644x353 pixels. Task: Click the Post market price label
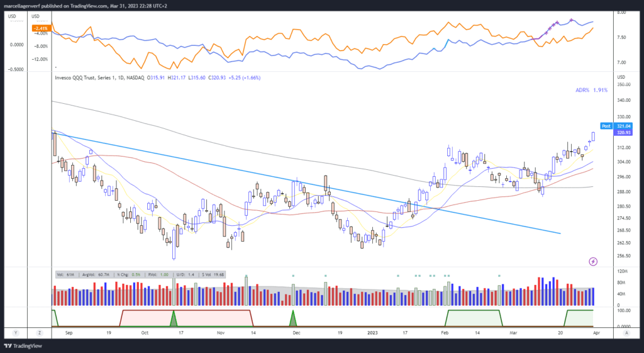coord(606,126)
